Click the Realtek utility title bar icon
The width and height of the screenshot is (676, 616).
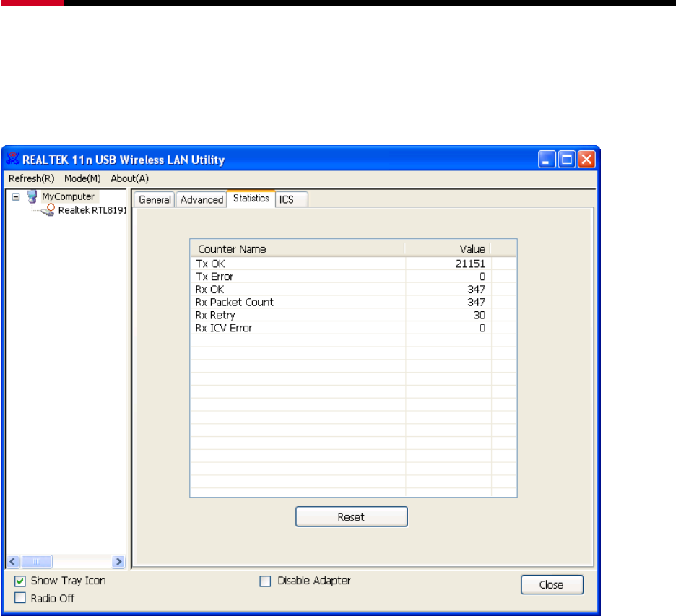pos(12,159)
